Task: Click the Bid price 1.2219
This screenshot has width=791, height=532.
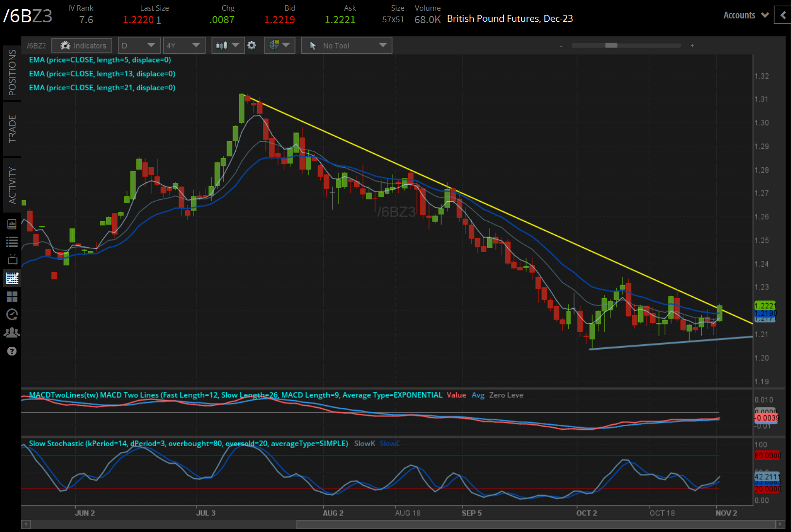Action: click(x=280, y=20)
